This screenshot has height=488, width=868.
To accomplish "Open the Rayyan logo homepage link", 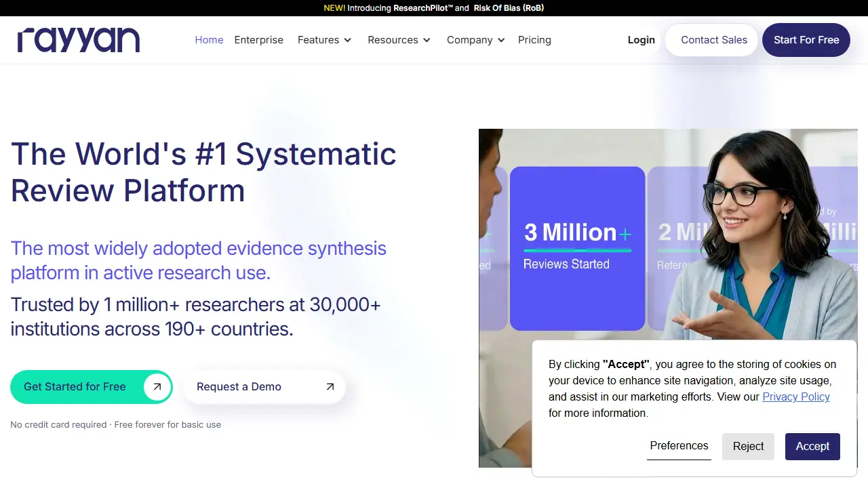I will pyautogui.click(x=79, y=40).
